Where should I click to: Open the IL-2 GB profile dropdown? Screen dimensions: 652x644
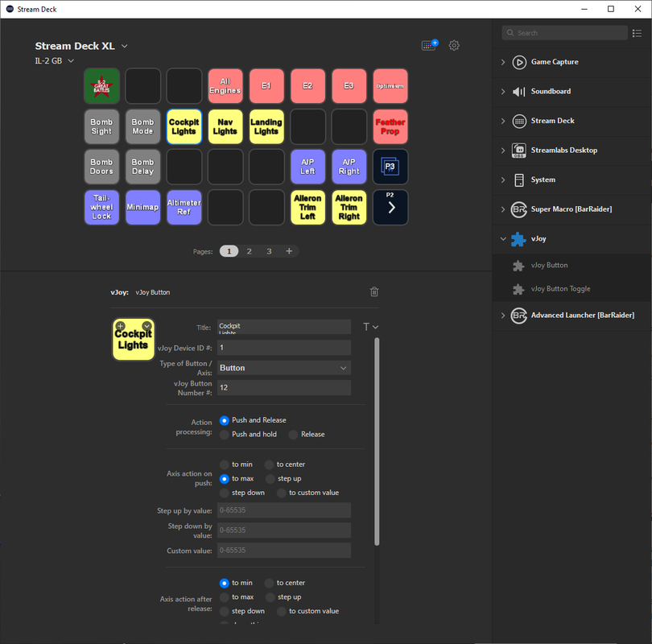pos(71,60)
